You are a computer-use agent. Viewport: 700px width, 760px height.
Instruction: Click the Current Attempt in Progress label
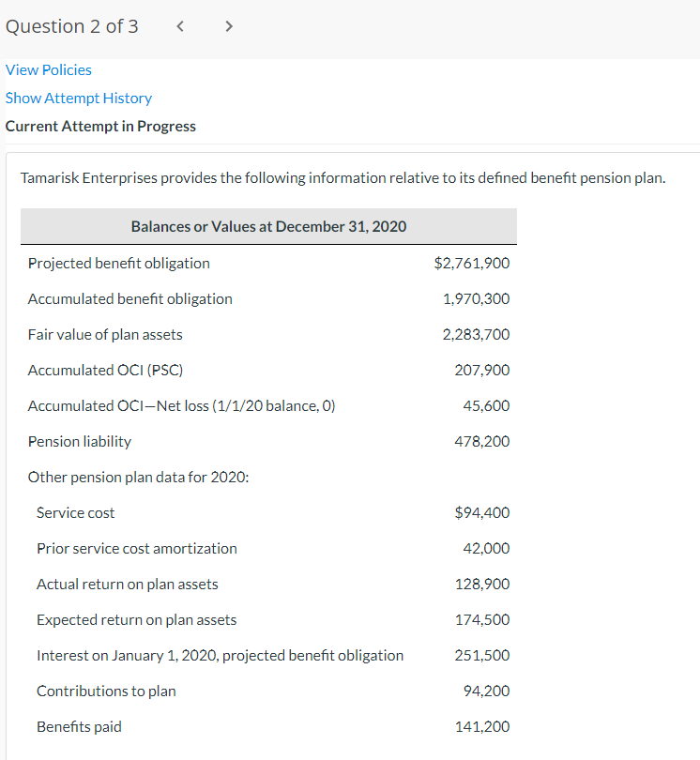point(100,126)
